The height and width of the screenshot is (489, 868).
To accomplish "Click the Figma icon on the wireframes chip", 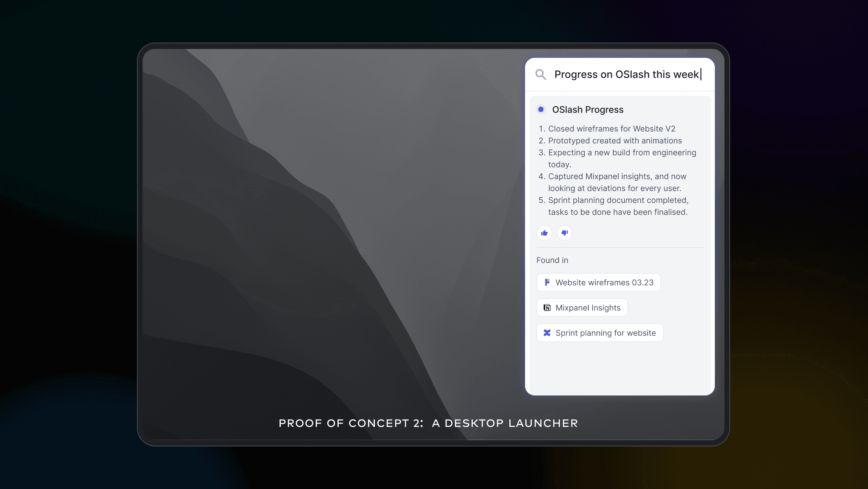I will (x=547, y=282).
